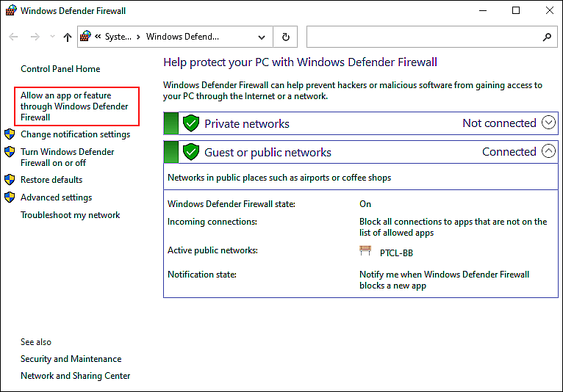Click Windows Defender Firewall title bar icon
Image resolution: width=563 pixels, height=392 pixels.
(x=11, y=10)
